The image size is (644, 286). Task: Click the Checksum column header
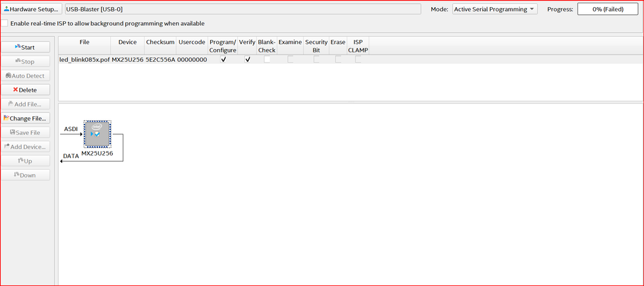pyautogui.click(x=160, y=46)
